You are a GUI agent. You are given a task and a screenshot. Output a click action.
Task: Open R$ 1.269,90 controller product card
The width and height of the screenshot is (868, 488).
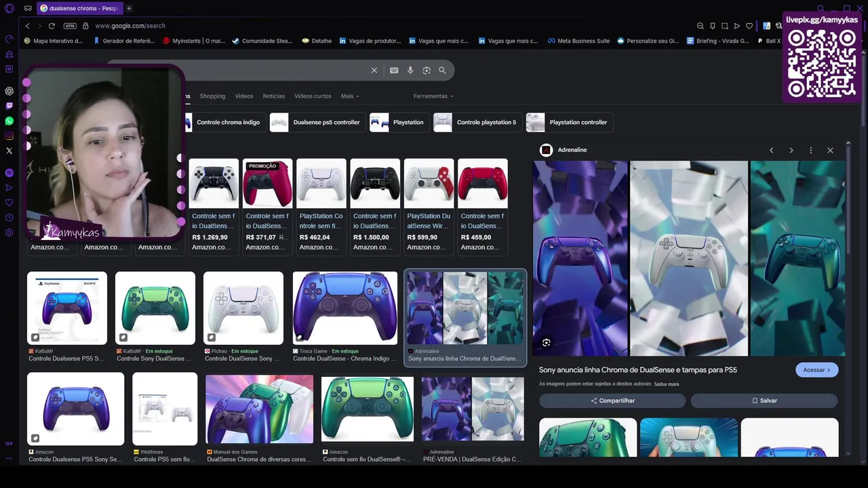214,206
